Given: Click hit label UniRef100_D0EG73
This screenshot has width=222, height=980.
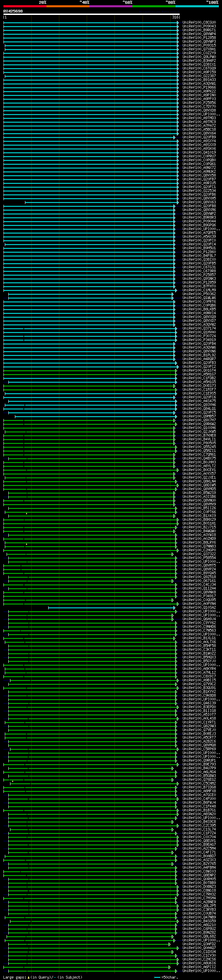Looking at the screenshot, I should pos(199,386).
